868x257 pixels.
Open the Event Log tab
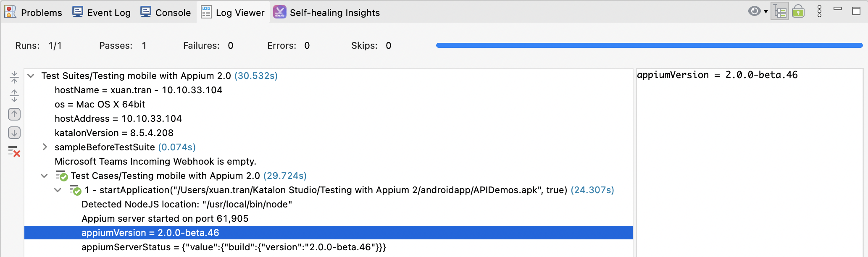[101, 13]
